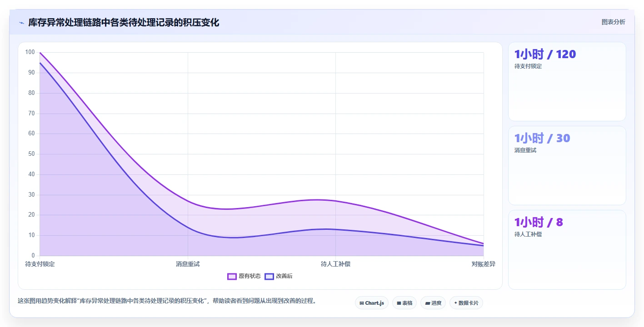
Task: Open the 1小时 / 120 card value
Action: click(x=545, y=54)
